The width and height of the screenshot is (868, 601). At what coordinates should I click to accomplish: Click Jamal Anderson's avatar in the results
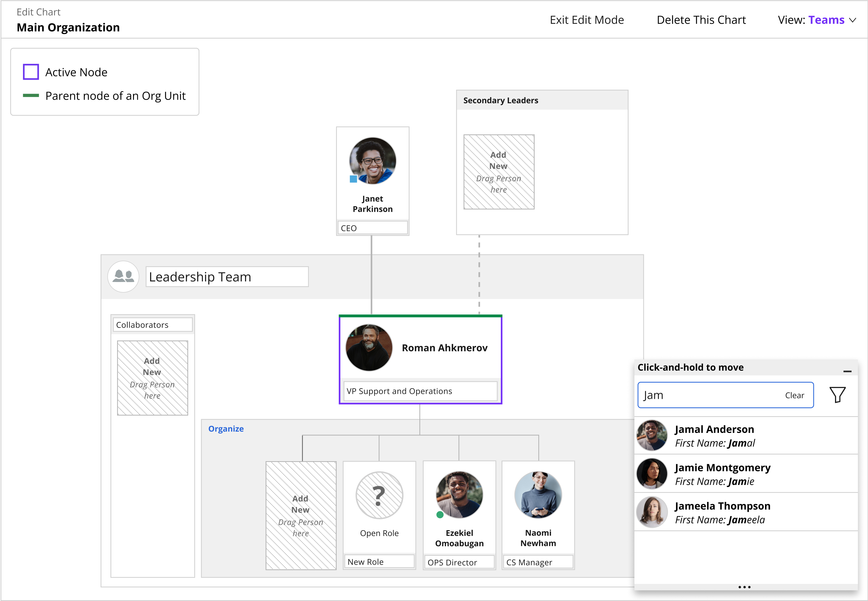pos(652,435)
